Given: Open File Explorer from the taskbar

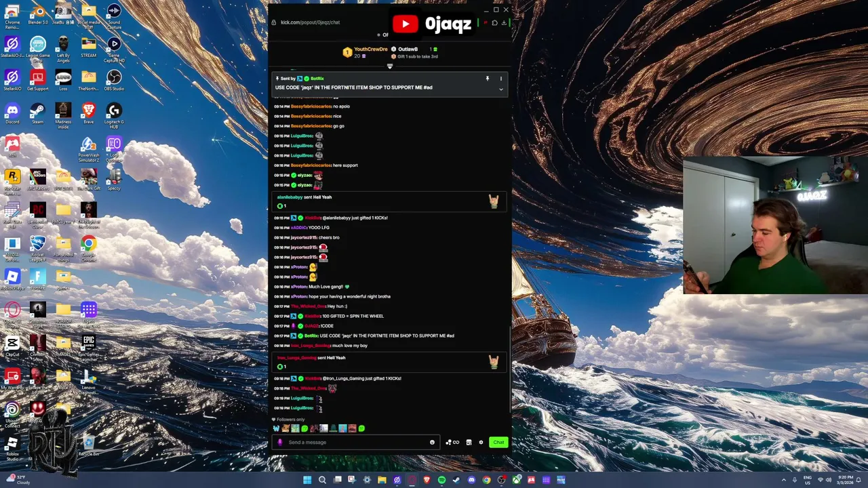Looking at the screenshot, I should click(x=382, y=480).
